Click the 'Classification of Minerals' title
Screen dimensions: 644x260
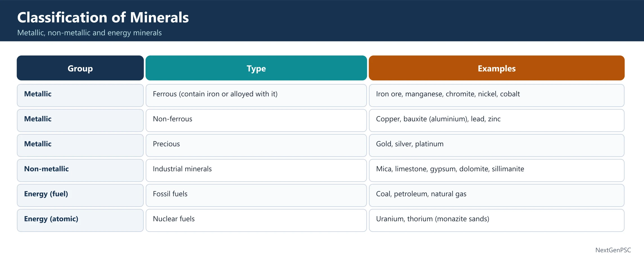pos(103,17)
